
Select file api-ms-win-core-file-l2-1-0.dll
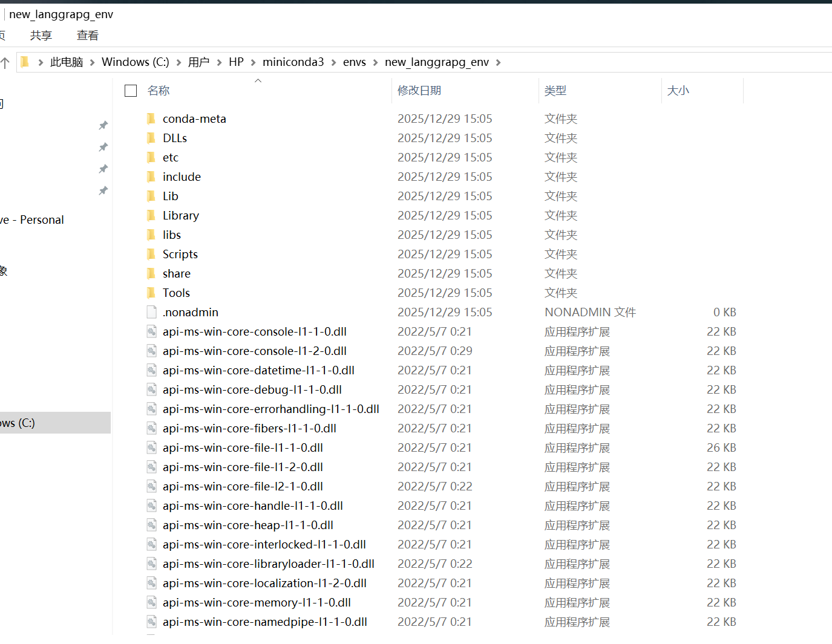coord(243,486)
